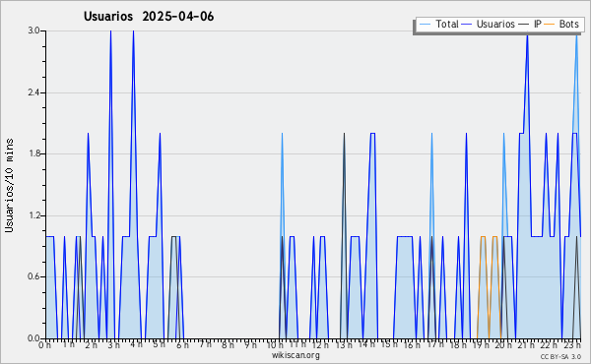Click the dark blue Usuarios legend line
The image size is (591, 364).
point(467,25)
